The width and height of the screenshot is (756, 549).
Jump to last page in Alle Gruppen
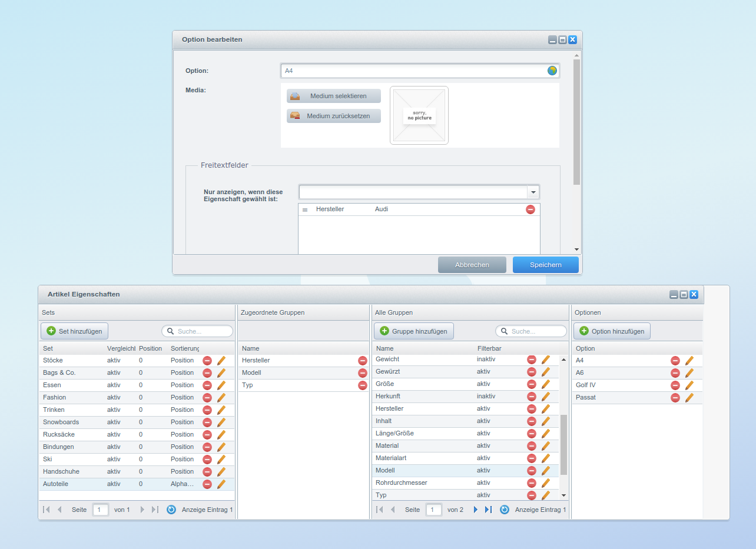click(488, 510)
